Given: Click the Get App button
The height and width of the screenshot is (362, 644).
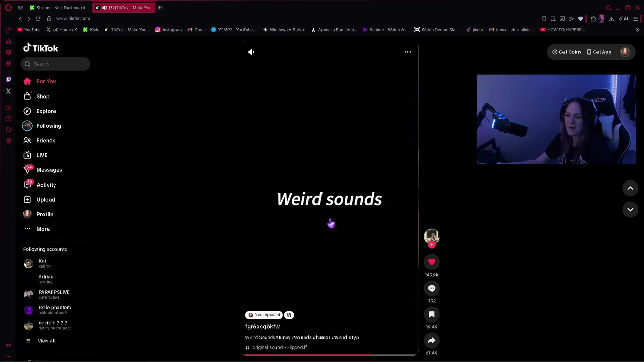Looking at the screenshot, I should [x=599, y=52].
